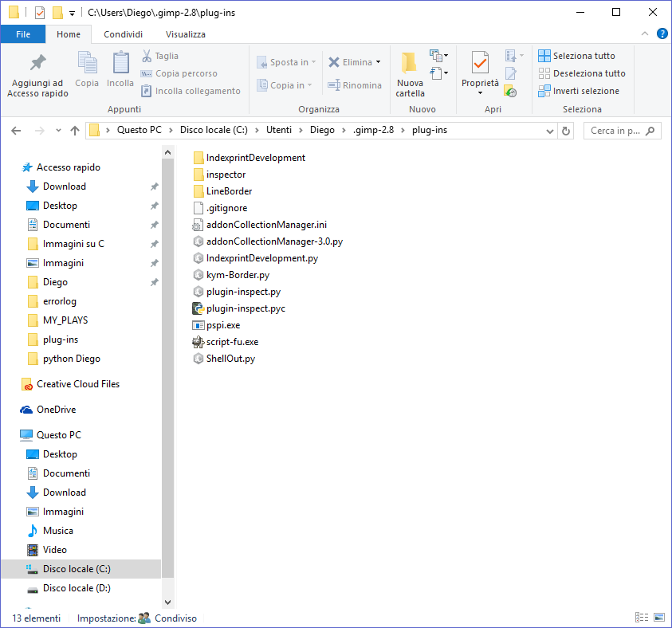Open the Nuovo elemento dropdown
The height and width of the screenshot is (628, 672).
click(439, 55)
